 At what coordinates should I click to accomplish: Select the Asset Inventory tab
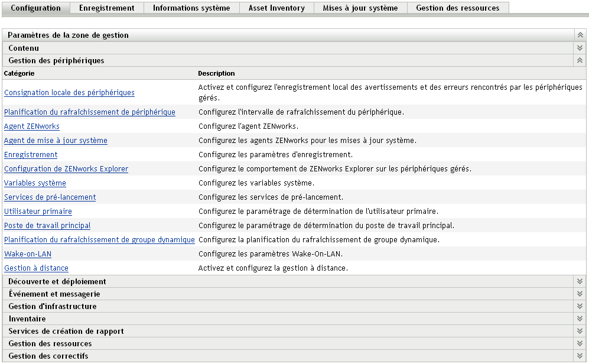[276, 8]
